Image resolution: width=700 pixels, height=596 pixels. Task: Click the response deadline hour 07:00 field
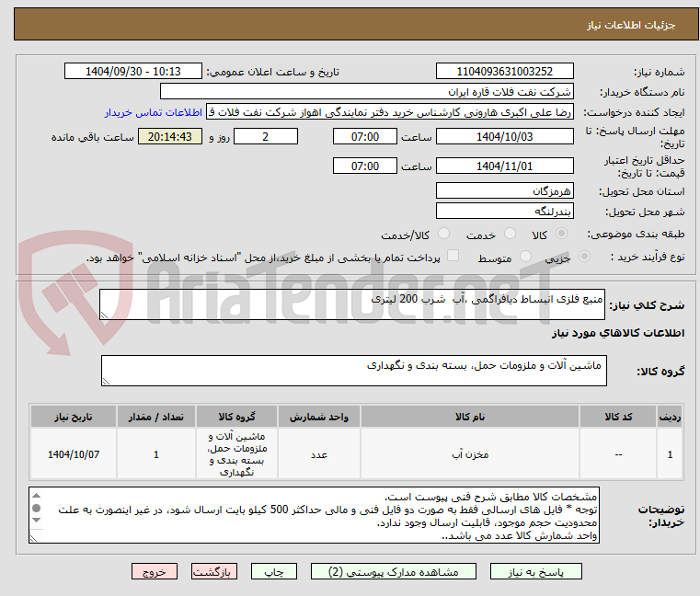tap(365, 137)
